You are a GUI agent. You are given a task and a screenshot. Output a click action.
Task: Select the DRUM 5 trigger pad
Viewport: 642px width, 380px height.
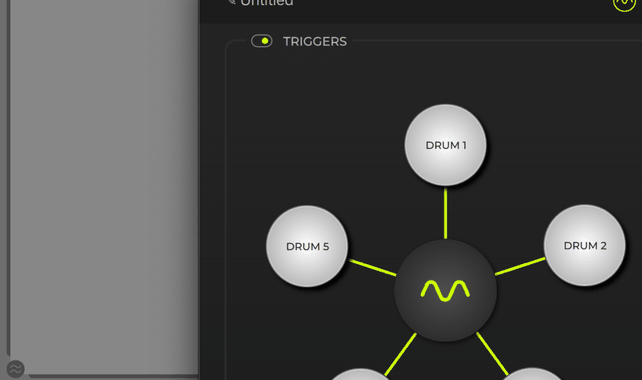coord(307,246)
